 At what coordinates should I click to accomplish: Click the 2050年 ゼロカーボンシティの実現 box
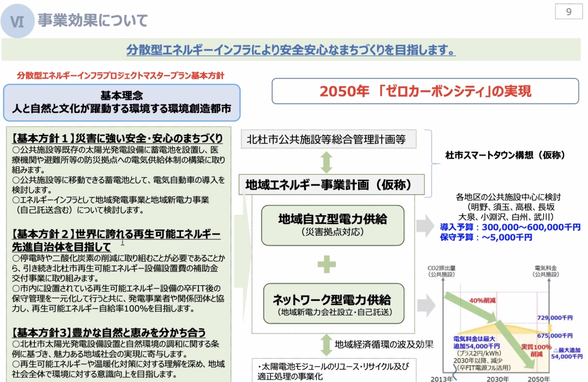pos(425,91)
